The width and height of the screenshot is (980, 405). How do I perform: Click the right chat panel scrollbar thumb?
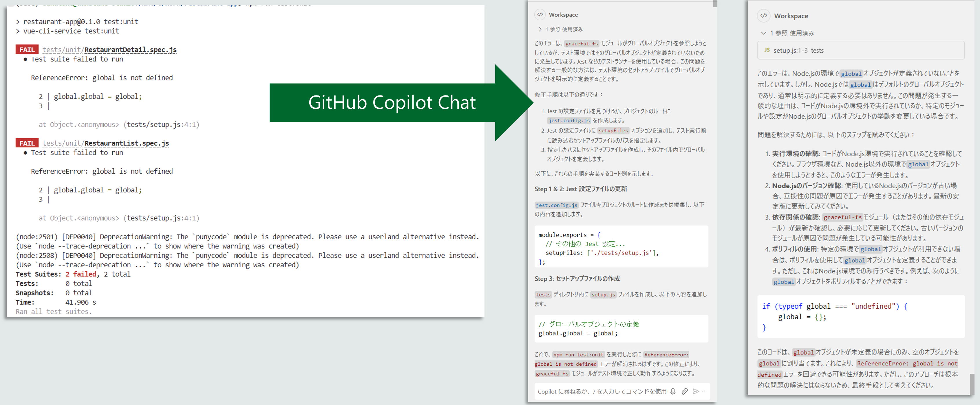coord(972,384)
